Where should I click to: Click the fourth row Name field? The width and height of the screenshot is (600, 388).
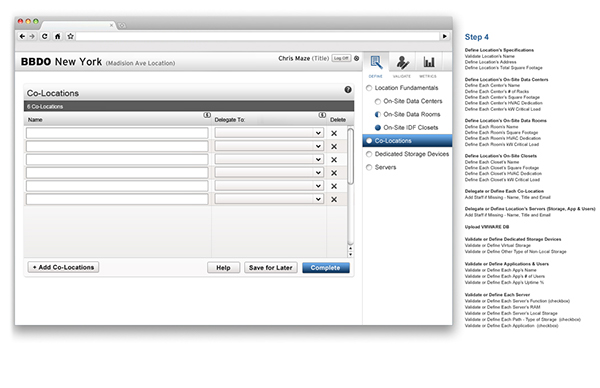pos(117,173)
